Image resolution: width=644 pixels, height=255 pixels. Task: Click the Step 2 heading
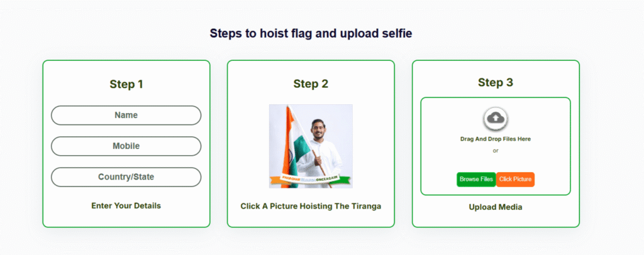click(x=311, y=84)
